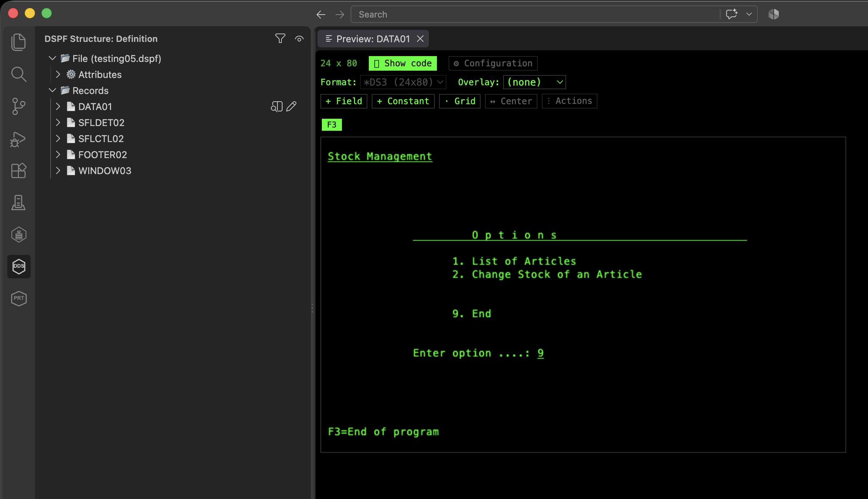Open the Explorer files icon in sidebar

tap(19, 42)
